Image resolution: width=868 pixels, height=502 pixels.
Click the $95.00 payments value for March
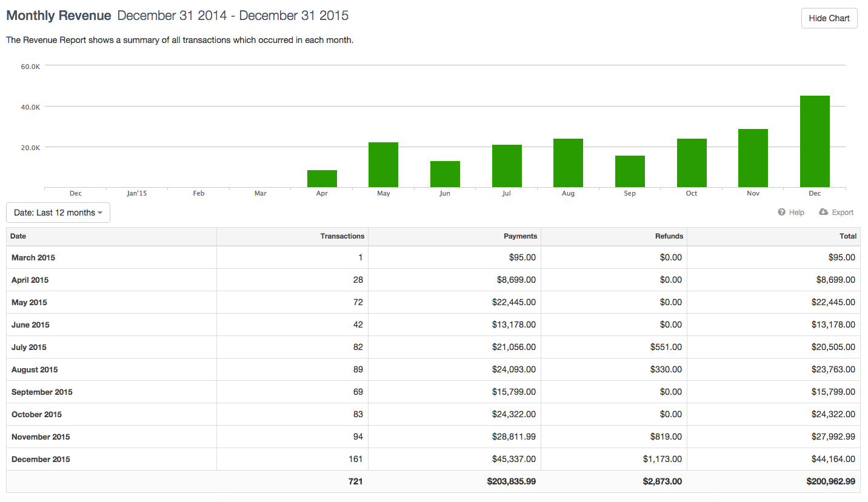click(522, 258)
